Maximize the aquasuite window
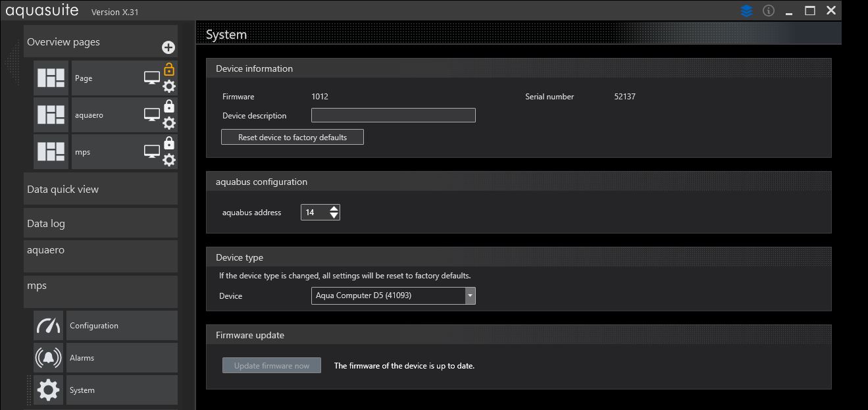This screenshot has width=868, height=410. (x=810, y=11)
